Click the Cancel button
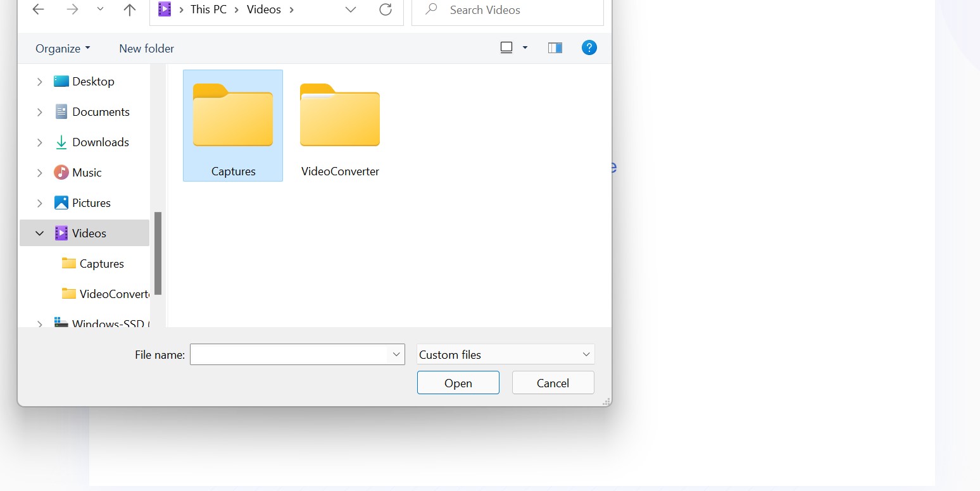 tap(553, 383)
